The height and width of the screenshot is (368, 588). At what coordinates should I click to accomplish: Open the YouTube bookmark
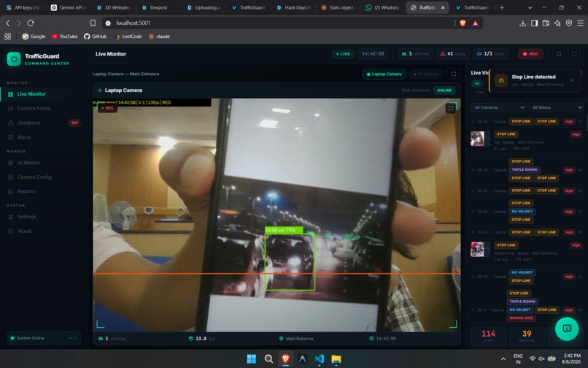pyautogui.click(x=64, y=37)
